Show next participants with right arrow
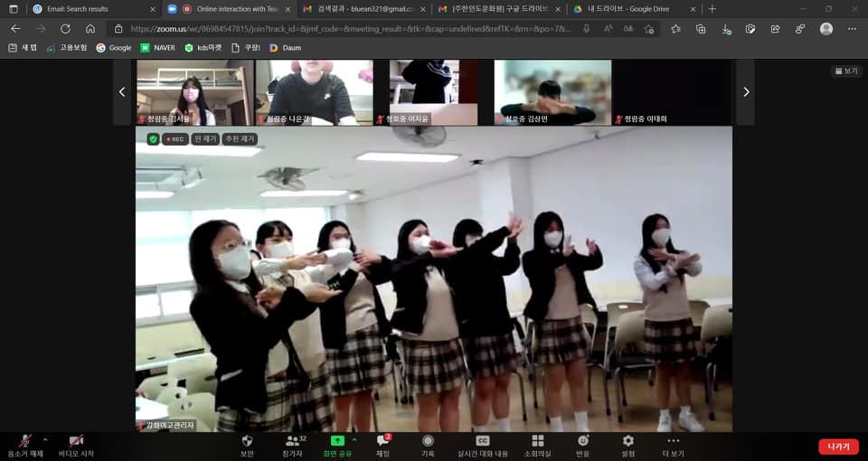This screenshot has height=461, width=868. (x=745, y=91)
